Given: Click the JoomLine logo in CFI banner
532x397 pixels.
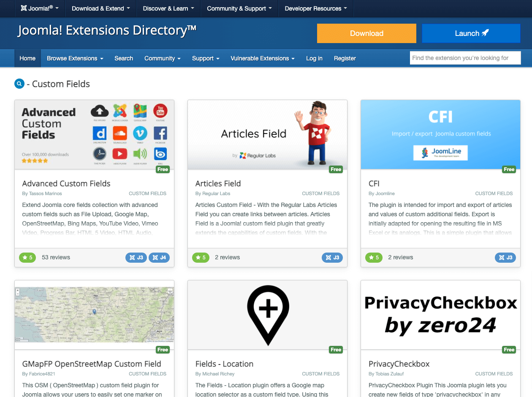Looking at the screenshot, I should click(440, 152).
